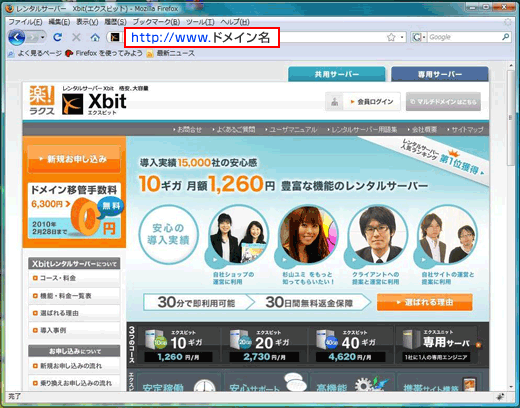Screen dimensions: 520x408
Task: Open the 編集(E) menu
Action: click(59, 22)
